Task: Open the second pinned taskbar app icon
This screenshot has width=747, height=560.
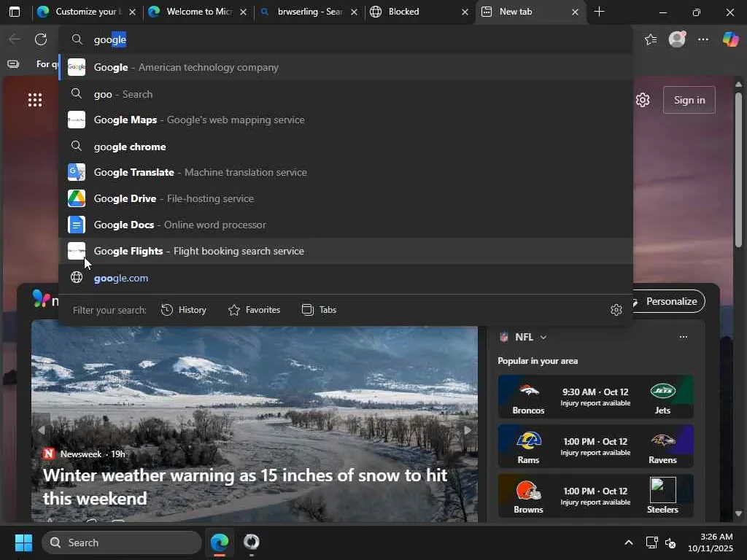Action: [251, 542]
